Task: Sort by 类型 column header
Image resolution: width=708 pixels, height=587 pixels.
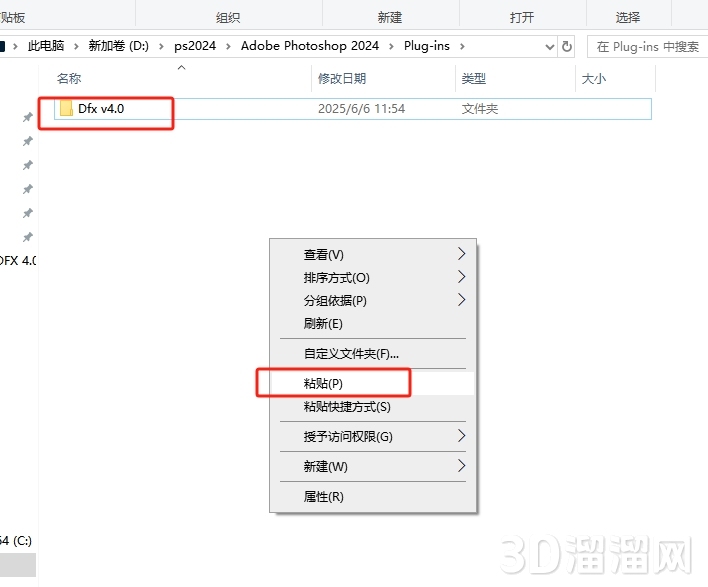Action: pos(474,79)
